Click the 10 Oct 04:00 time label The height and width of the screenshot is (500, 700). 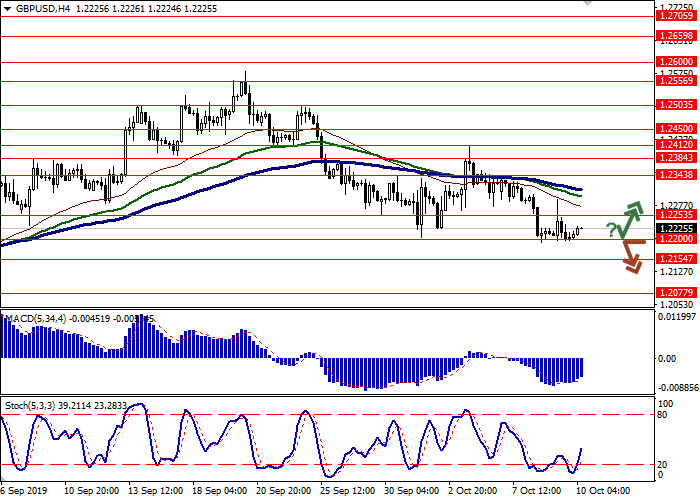point(604,491)
